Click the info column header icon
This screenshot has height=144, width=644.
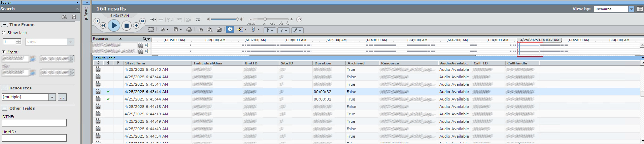click(x=108, y=63)
